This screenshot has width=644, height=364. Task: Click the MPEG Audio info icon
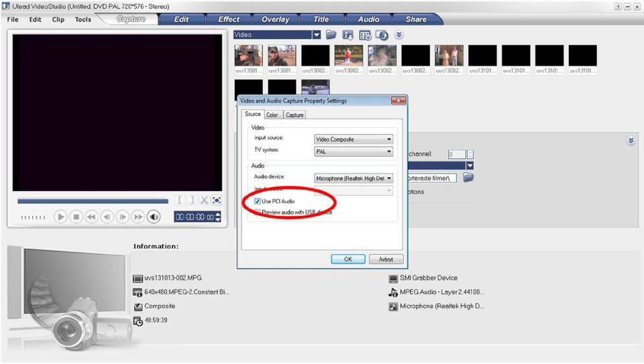393,292
